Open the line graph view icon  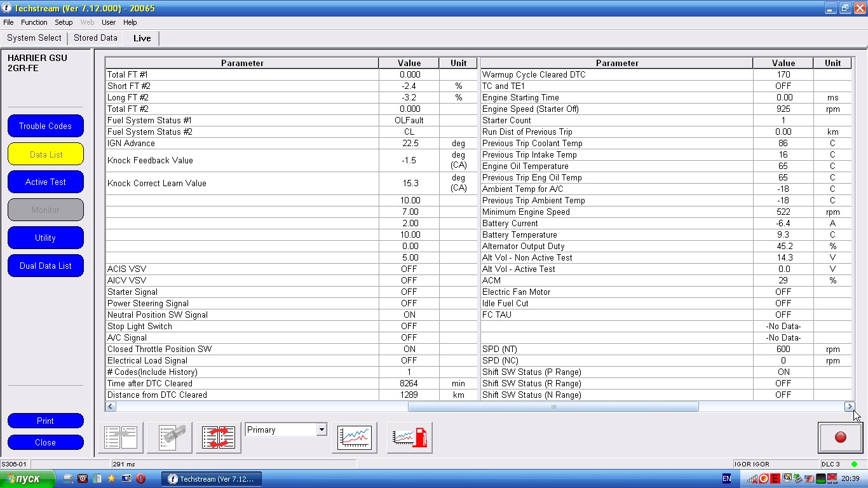click(x=355, y=438)
